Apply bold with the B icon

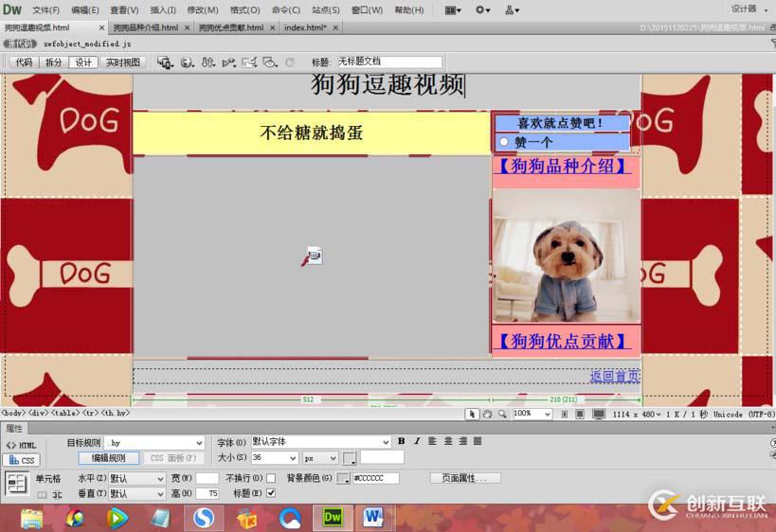(x=402, y=441)
